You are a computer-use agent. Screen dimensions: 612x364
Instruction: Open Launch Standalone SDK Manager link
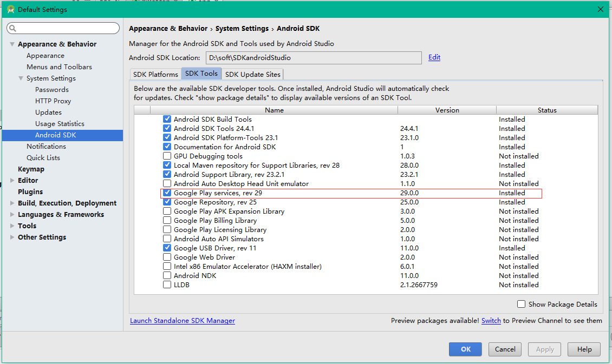[x=183, y=321]
